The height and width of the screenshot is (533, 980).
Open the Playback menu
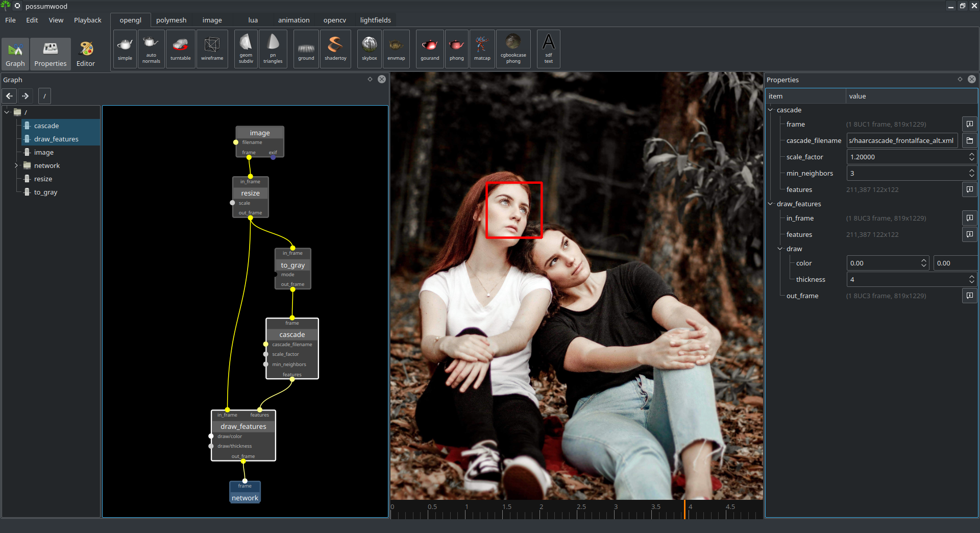pos(87,20)
